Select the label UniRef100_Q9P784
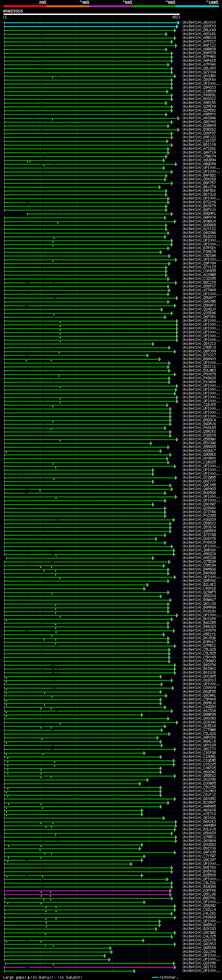 click(199, 263)
